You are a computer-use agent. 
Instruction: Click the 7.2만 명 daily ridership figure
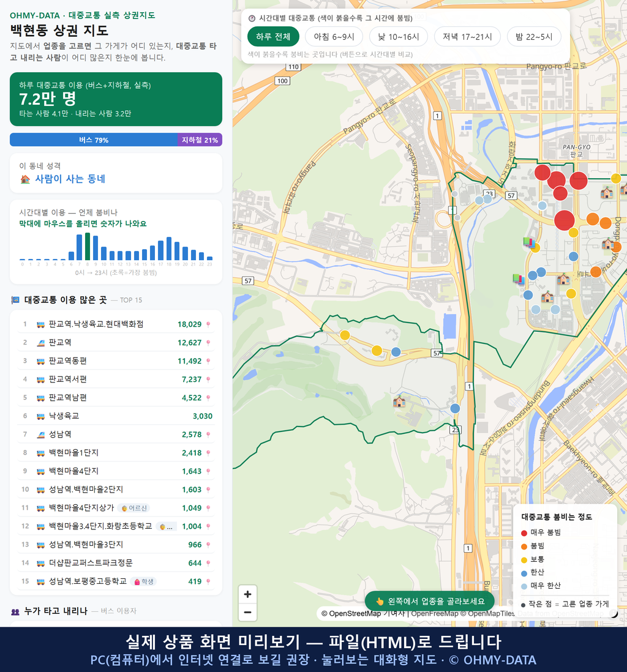click(x=48, y=99)
